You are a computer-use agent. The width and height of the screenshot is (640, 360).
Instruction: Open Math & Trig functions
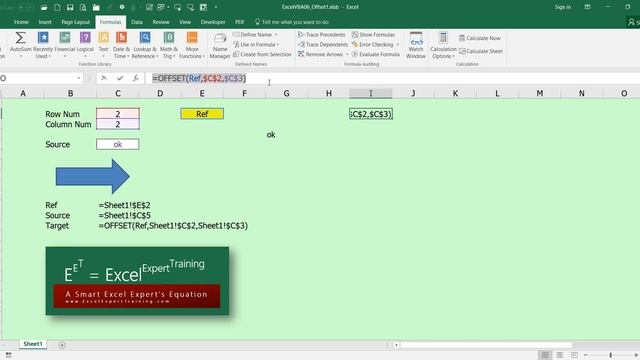point(169,45)
